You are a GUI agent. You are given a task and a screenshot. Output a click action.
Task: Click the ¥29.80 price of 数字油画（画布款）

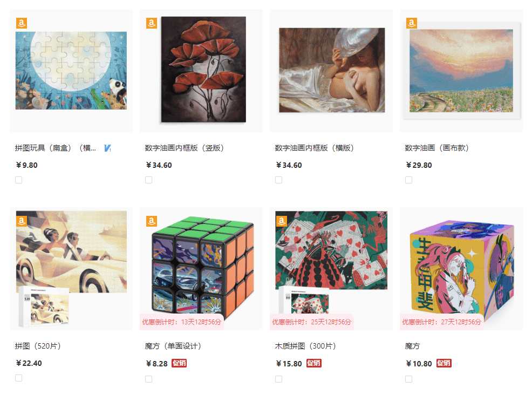tap(419, 165)
